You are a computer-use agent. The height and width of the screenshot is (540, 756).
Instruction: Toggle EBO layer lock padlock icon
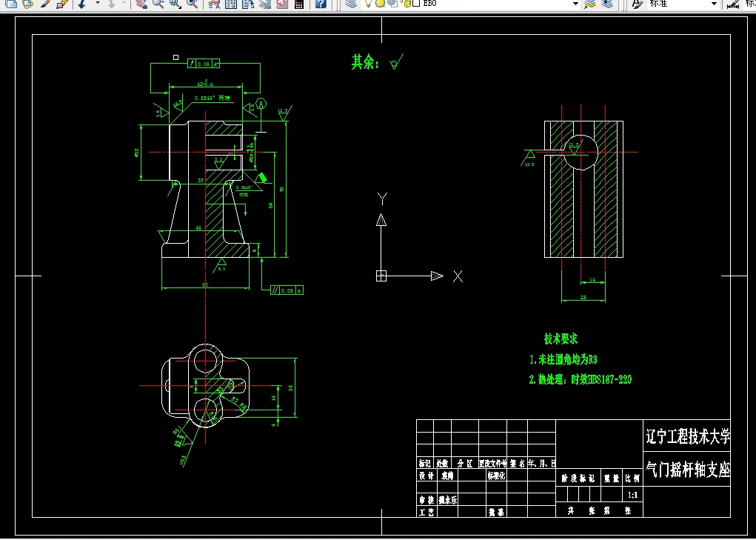tap(407, 4)
